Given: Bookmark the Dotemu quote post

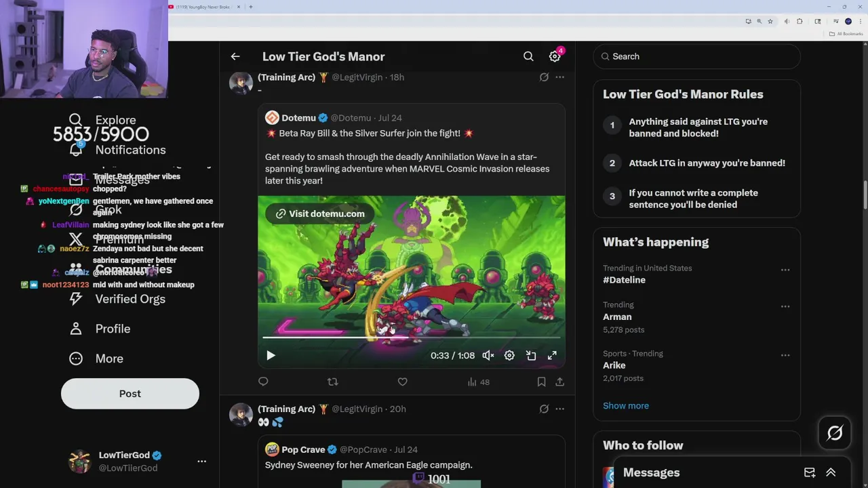Looking at the screenshot, I should (541, 382).
